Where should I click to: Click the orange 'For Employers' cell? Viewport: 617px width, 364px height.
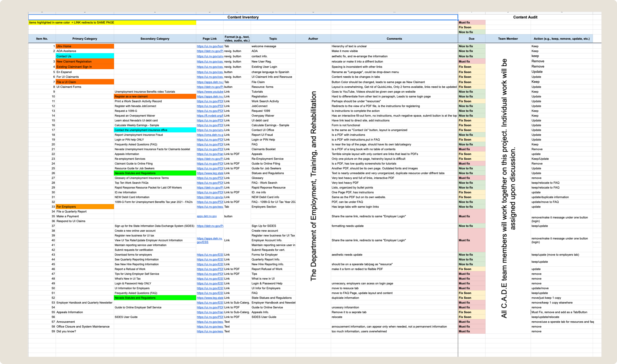(x=85, y=207)
